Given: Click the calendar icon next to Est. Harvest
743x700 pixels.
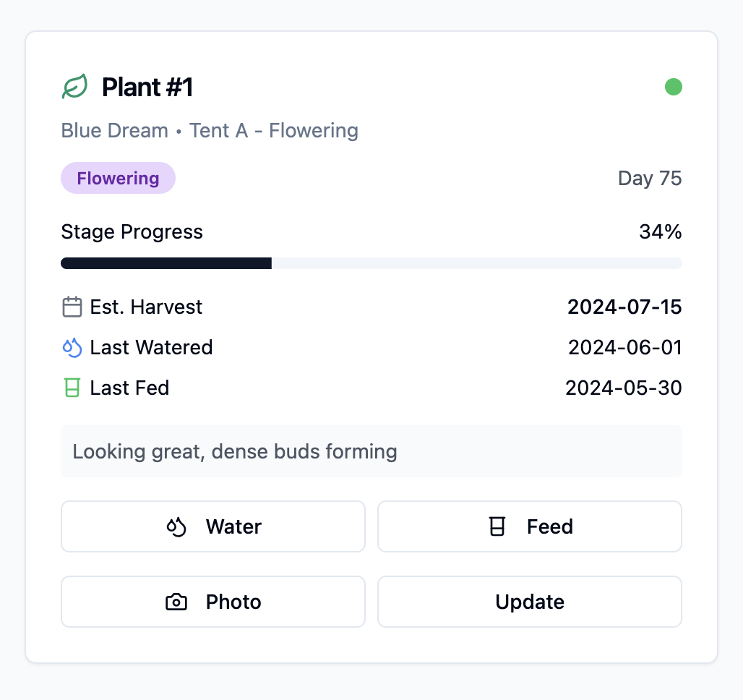Looking at the screenshot, I should pos(72,307).
